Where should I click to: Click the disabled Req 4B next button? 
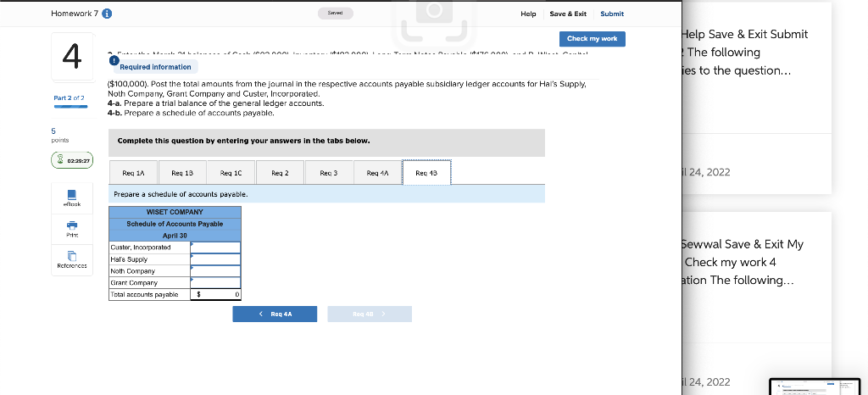pos(370,314)
